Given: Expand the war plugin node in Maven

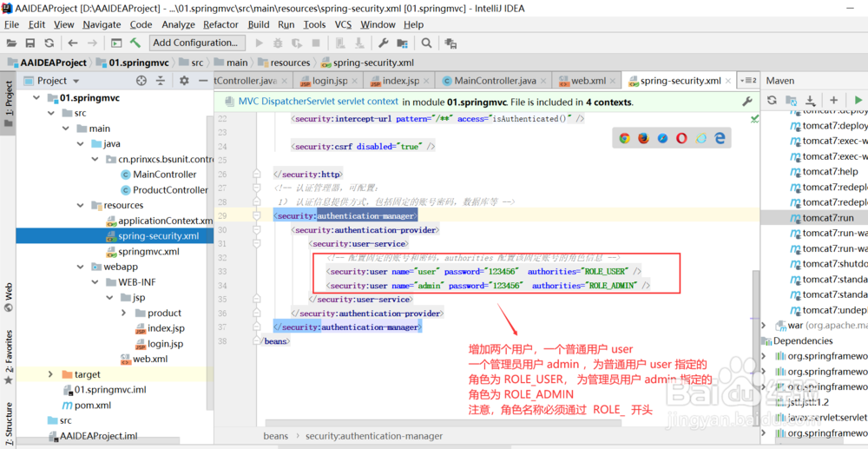Looking at the screenshot, I should pos(765,325).
